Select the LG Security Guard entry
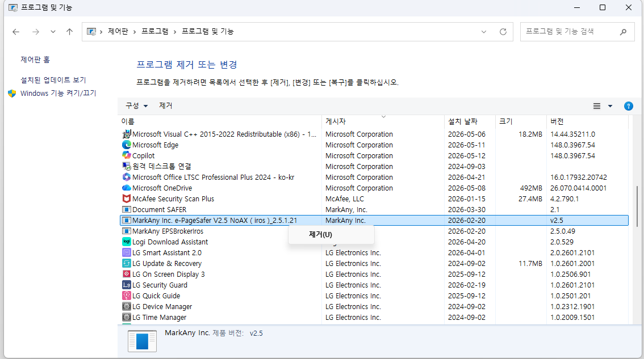644x359 pixels. click(160, 285)
